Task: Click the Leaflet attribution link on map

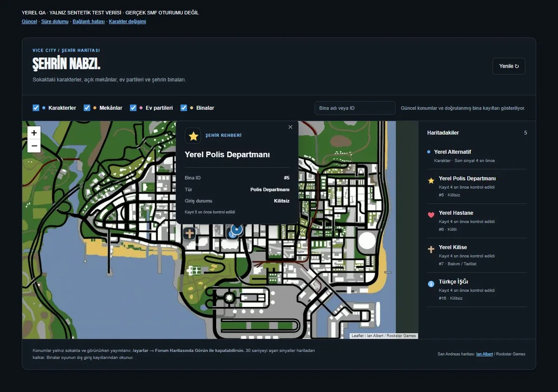Action: coord(358,336)
